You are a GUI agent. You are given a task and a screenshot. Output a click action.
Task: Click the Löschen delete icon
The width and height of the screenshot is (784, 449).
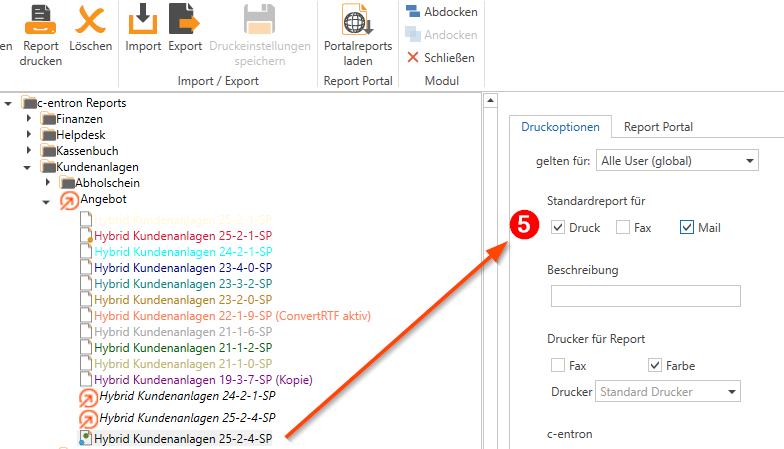(90, 20)
